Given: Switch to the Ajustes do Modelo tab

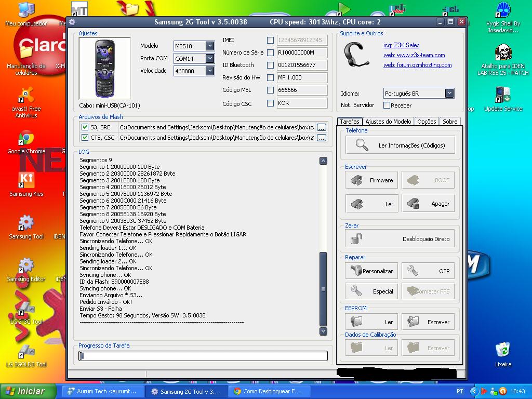Looking at the screenshot, I should (x=388, y=122).
